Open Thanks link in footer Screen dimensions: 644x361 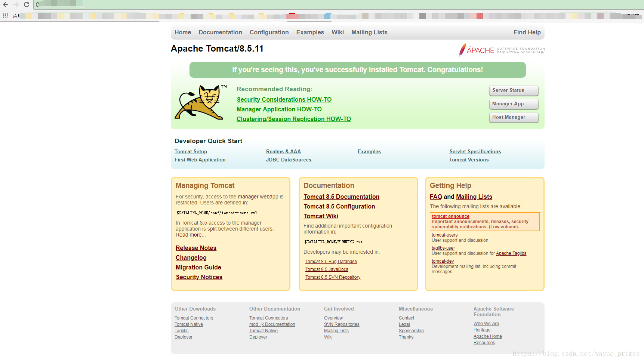click(406, 337)
